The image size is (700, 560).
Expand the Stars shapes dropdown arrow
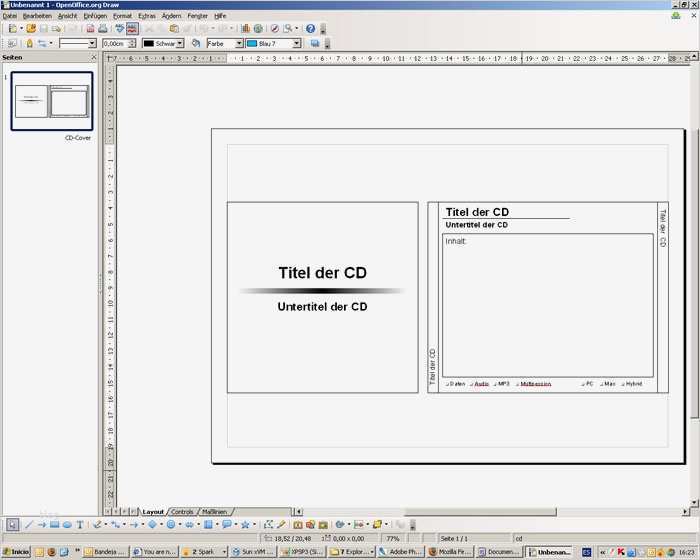pos(254,525)
